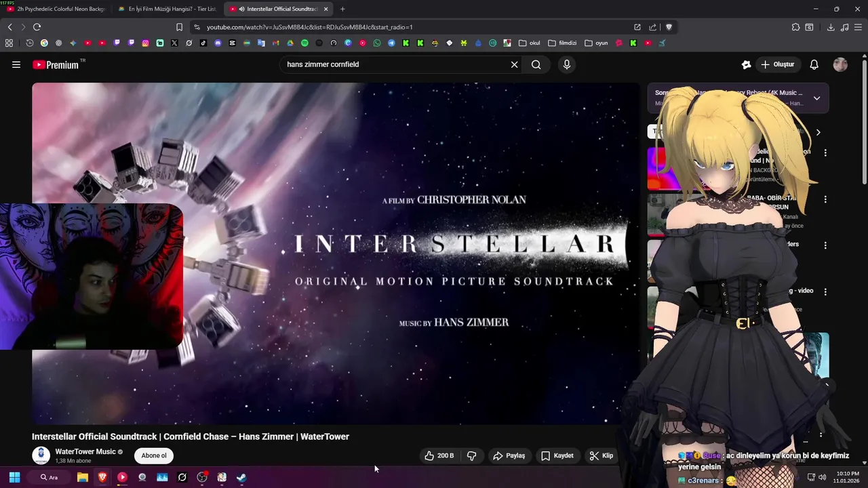This screenshot has width=868, height=488.
Task: Go back with browser back arrow
Action: pyautogui.click(x=9, y=27)
